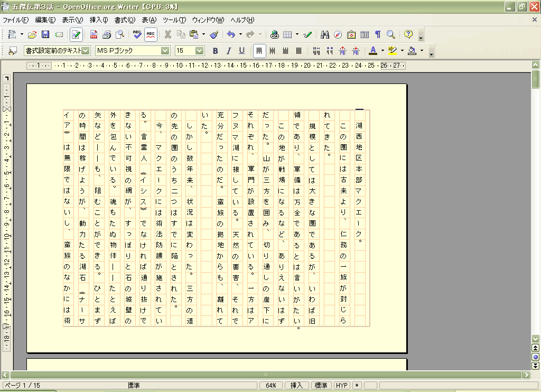Toggle Nonprinting Characters pilcrow icon

click(x=378, y=34)
